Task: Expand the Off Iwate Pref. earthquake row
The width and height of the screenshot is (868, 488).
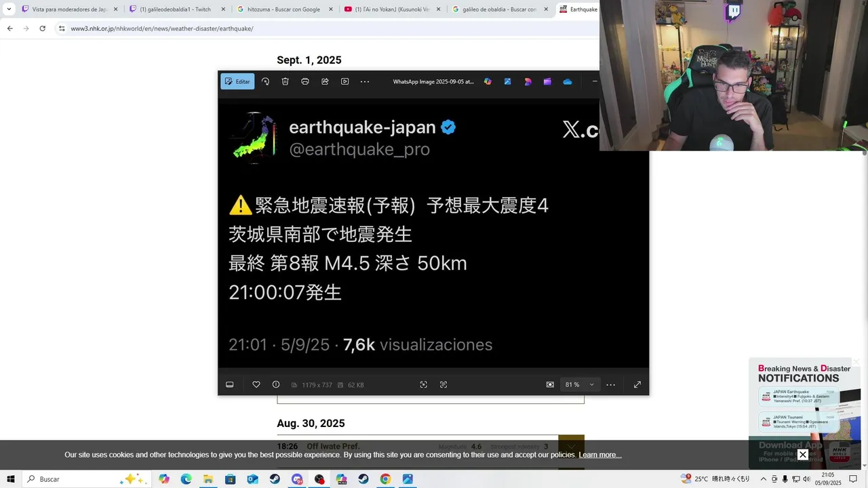Action: (571, 447)
